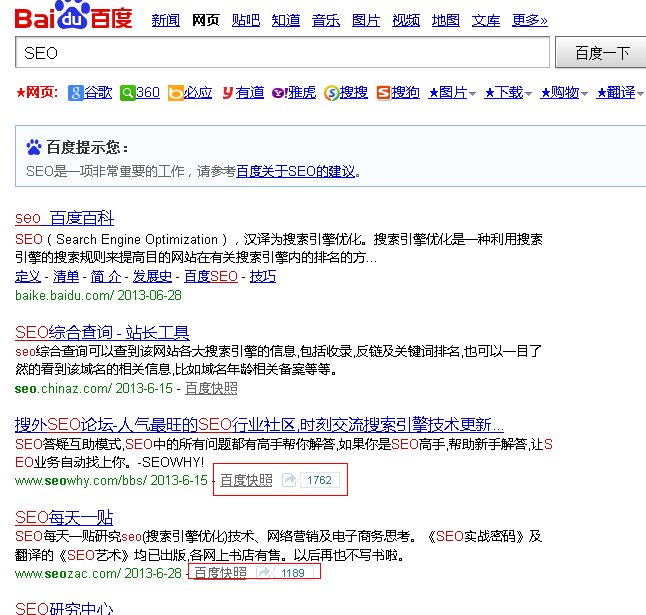Open the 百度关于SEO的建议 link
The height and width of the screenshot is (615, 646).
295,171
